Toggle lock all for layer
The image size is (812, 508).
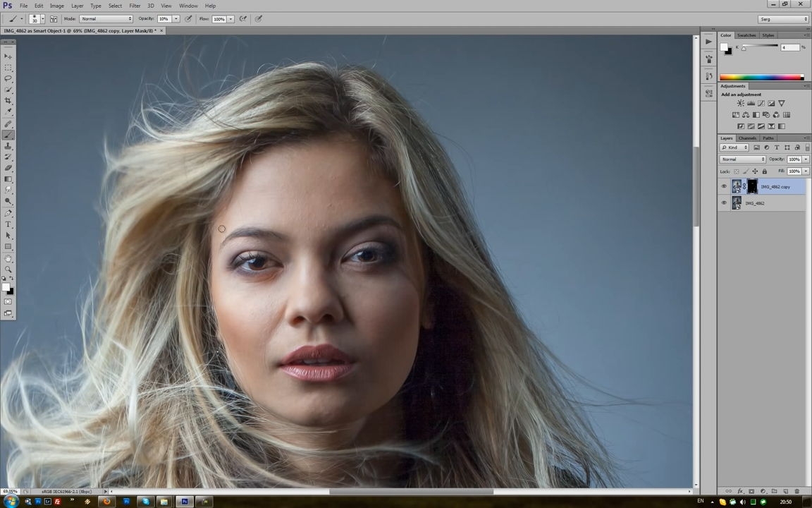click(x=764, y=171)
